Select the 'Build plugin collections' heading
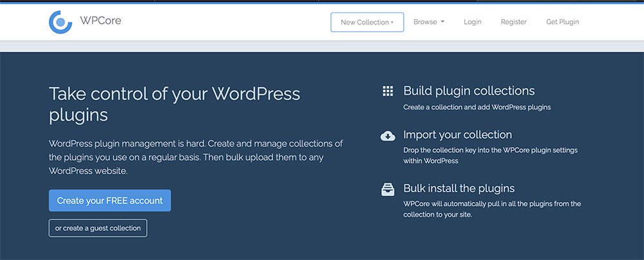Viewport: 644px width, 260px height. (469, 91)
